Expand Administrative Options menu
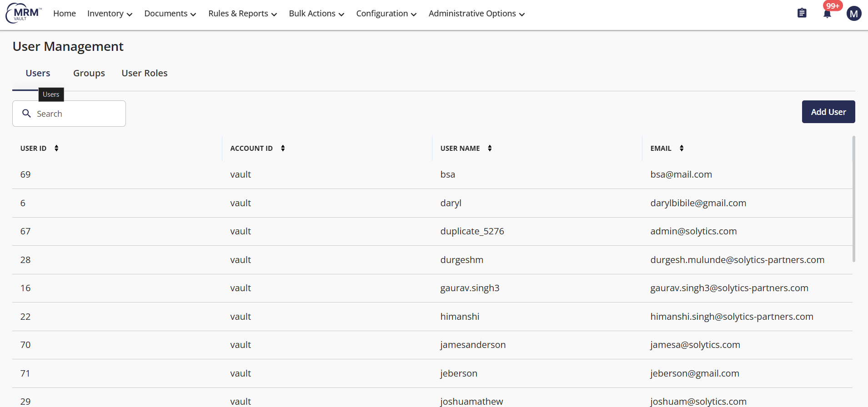Viewport: 868px width, 407px height. pyautogui.click(x=477, y=14)
